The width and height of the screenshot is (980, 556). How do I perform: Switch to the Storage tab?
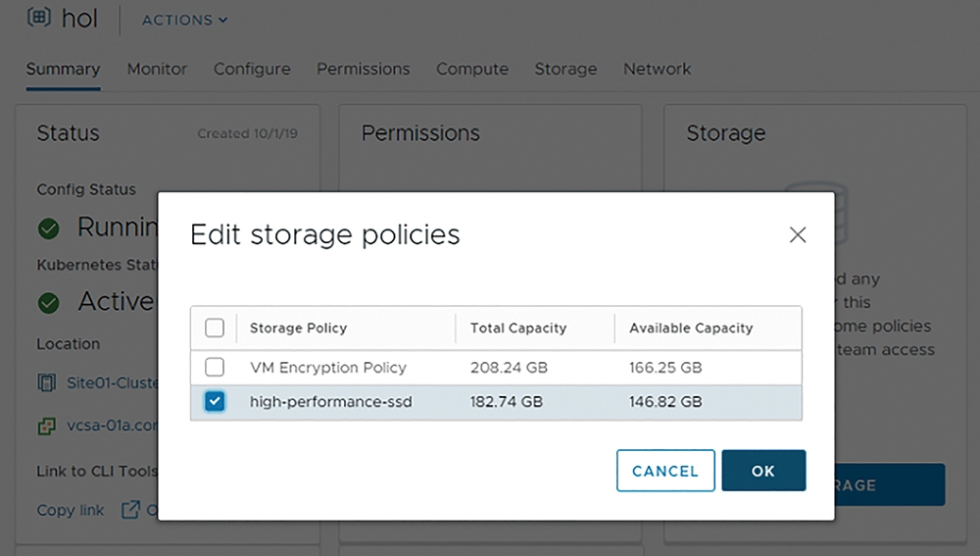tap(565, 69)
